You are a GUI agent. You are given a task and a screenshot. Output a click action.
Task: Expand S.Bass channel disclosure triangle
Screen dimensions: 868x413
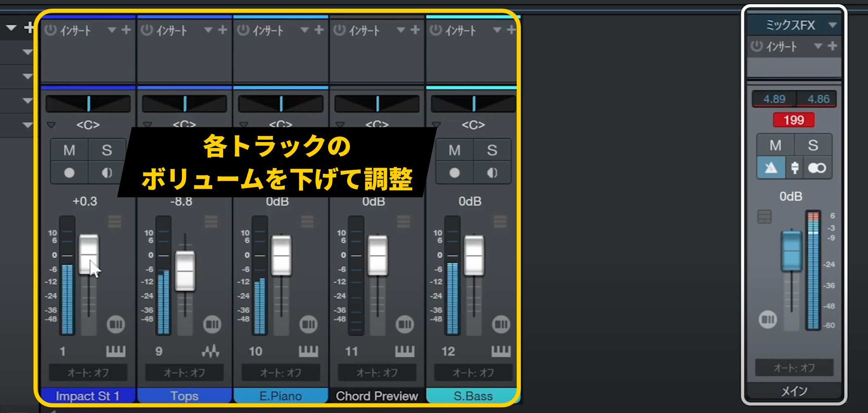click(x=436, y=125)
